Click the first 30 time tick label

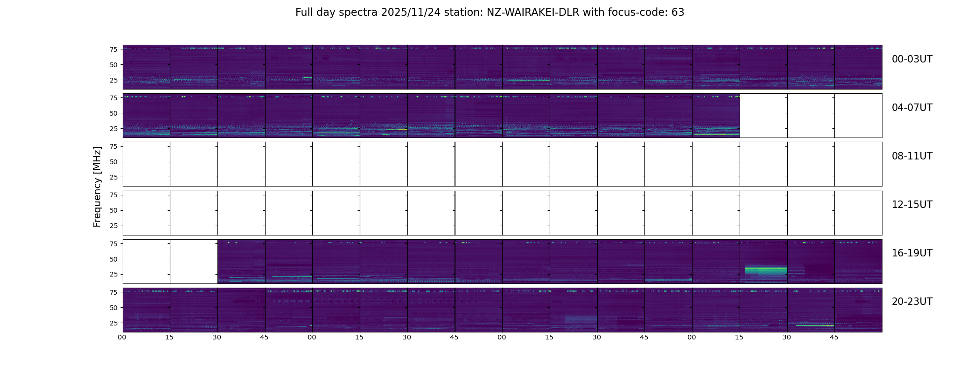click(x=217, y=337)
